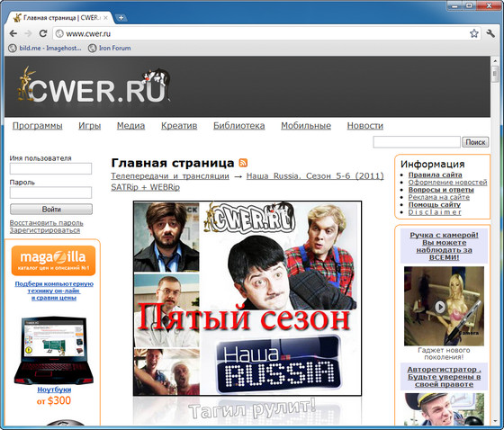Close the Главная страница tab
Screen dimensions: 504x430
(105, 18)
